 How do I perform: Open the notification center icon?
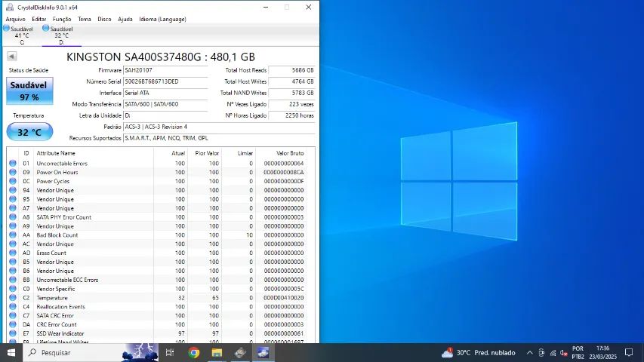click(x=629, y=352)
